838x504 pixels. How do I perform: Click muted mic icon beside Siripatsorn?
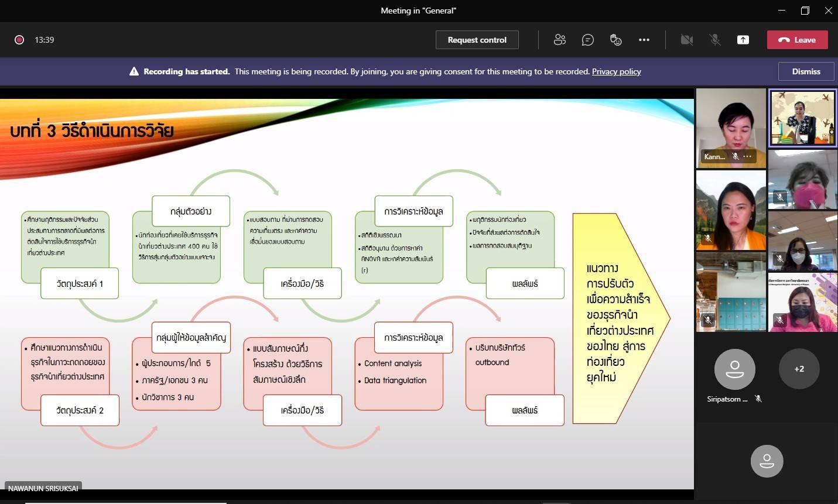pyautogui.click(x=758, y=399)
